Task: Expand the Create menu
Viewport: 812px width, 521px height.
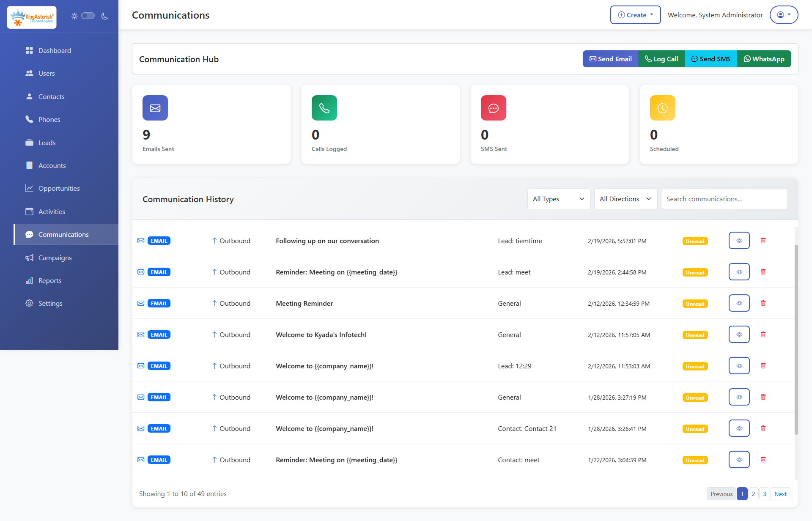Action: [x=635, y=14]
